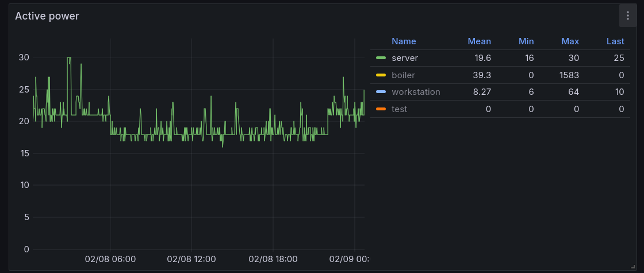Click the Active power panel title
Image resolution: width=644 pixels, height=273 pixels.
point(47,16)
